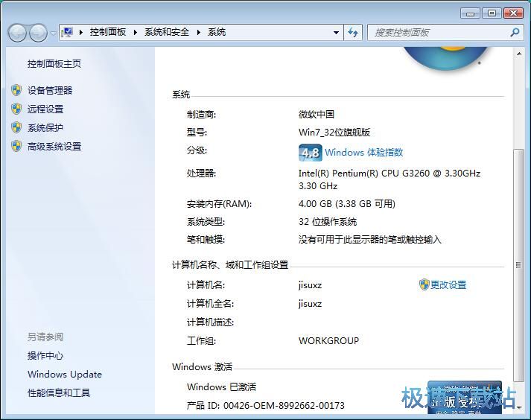Click the Windows 已激活 text
The height and width of the screenshot is (420, 531).
[x=221, y=386]
